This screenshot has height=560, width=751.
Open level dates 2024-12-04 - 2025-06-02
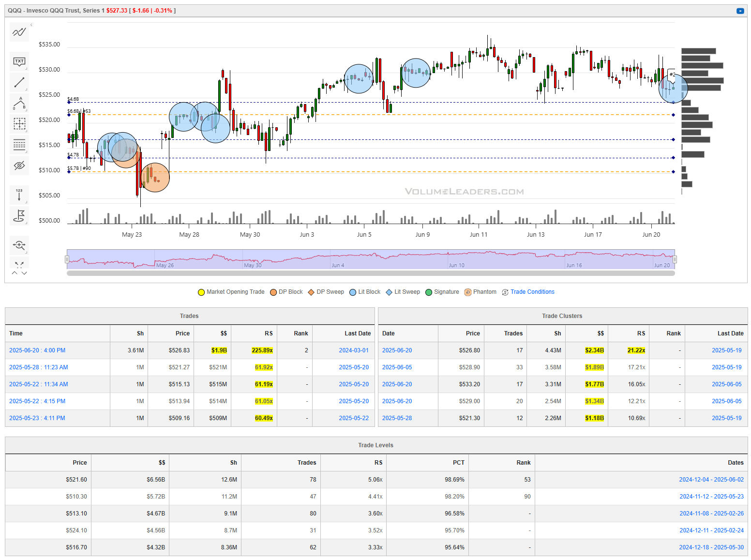711,480
